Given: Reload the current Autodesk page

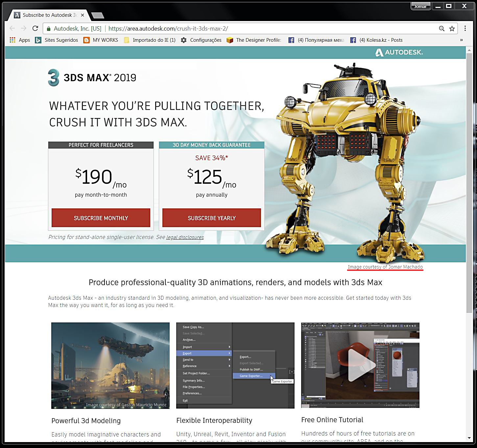Looking at the screenshot, I should pos(35,28).
